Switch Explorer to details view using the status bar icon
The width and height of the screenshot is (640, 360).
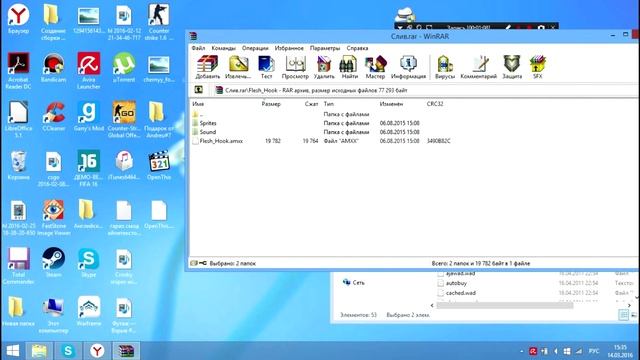click(x=623, y=315)
